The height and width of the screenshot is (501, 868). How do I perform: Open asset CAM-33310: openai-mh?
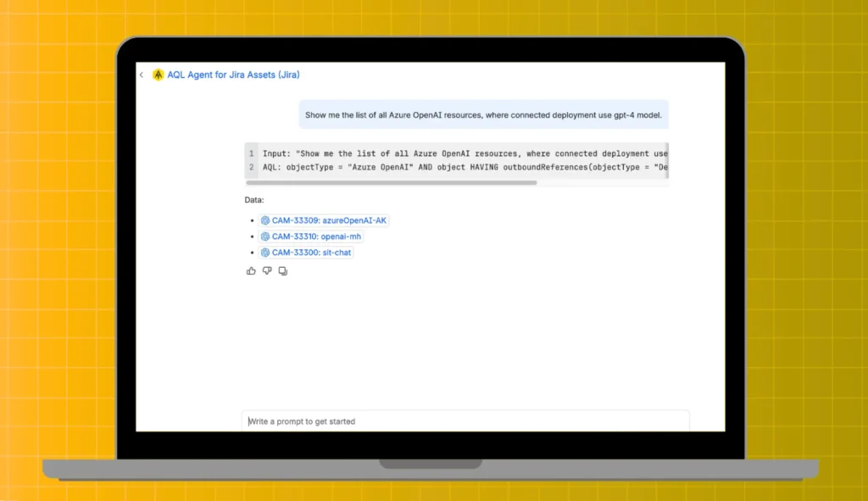(x=310, y=237)
